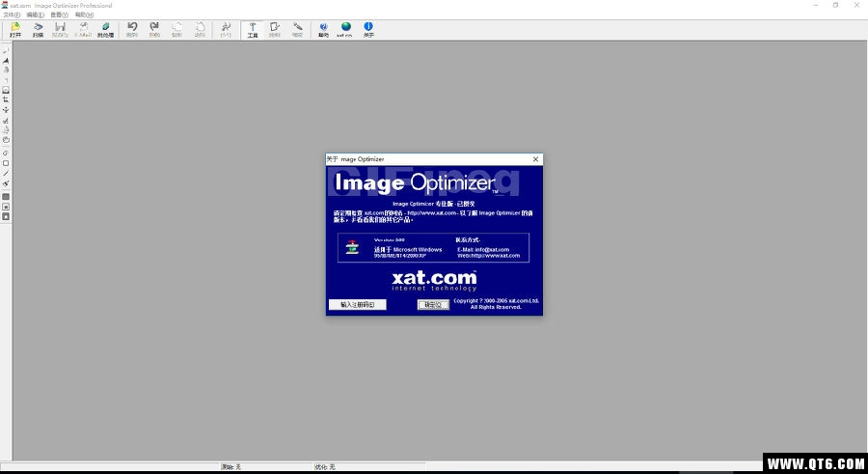The height and width of the screenshot is (474, 868).
Task: Click the dark gray swatch in left toolbar
Action: (6, 196)
